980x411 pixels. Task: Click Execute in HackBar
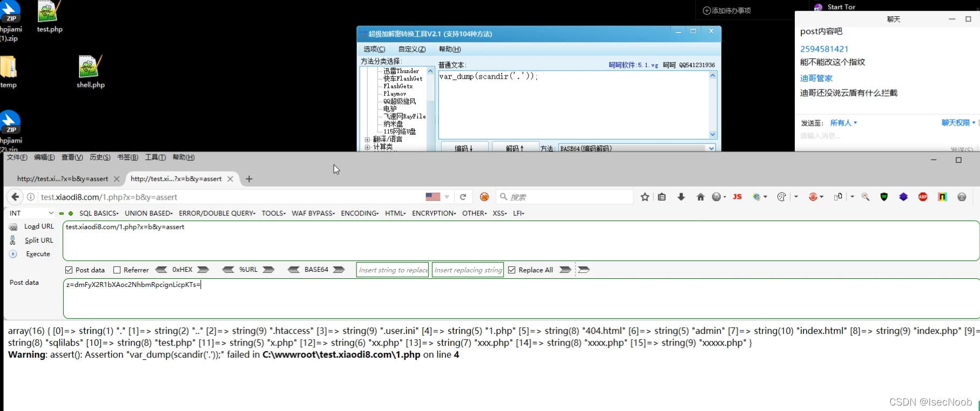coord(30,254)
